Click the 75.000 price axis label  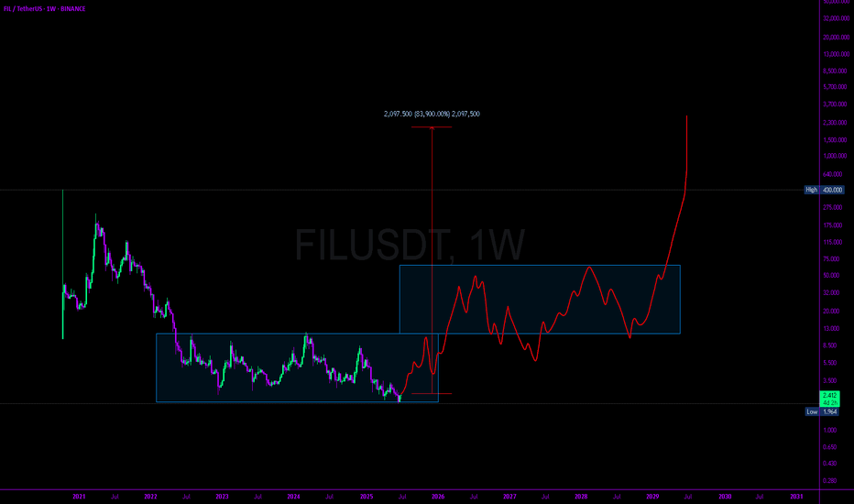point(832,259)
